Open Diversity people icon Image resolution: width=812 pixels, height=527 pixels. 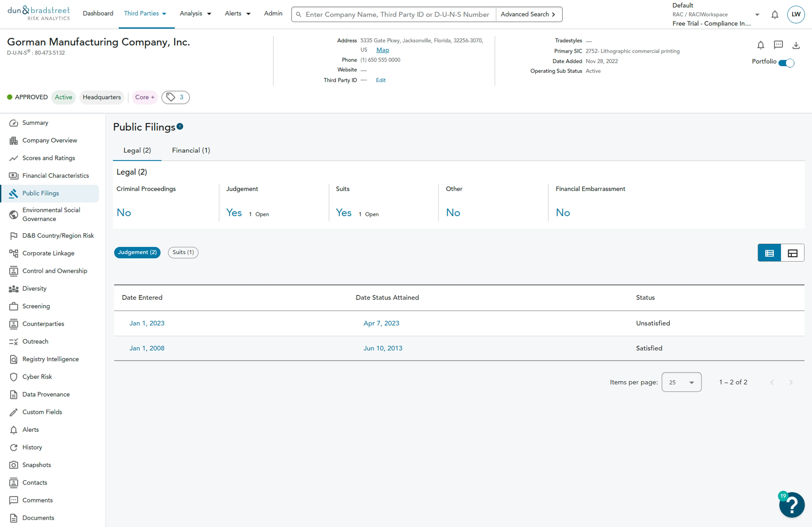pos(13,289)
